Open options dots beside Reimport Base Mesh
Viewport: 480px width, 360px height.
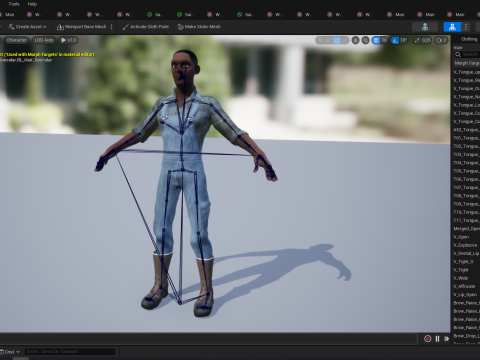111,27
